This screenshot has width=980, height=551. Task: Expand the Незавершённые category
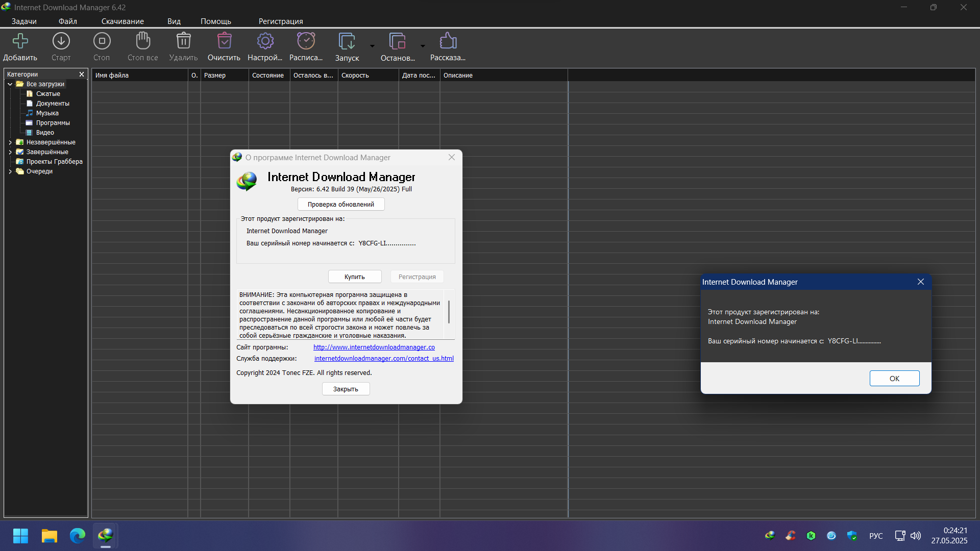click(x=10, y=142)
